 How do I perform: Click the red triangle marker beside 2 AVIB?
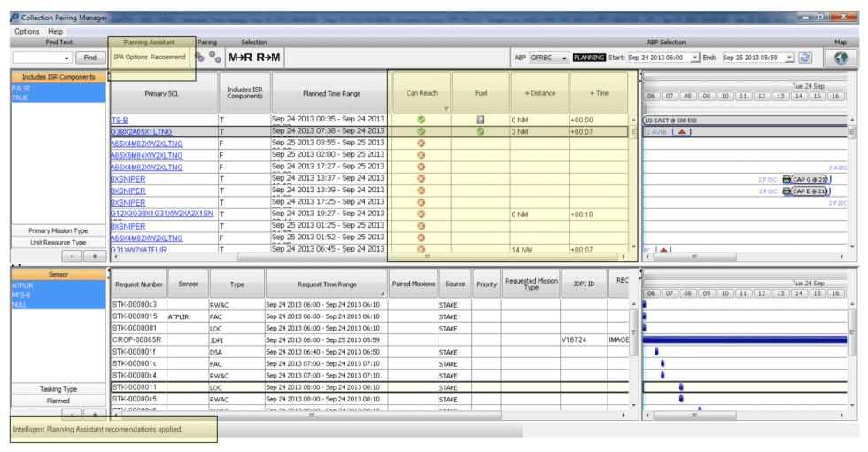[682, 132]
